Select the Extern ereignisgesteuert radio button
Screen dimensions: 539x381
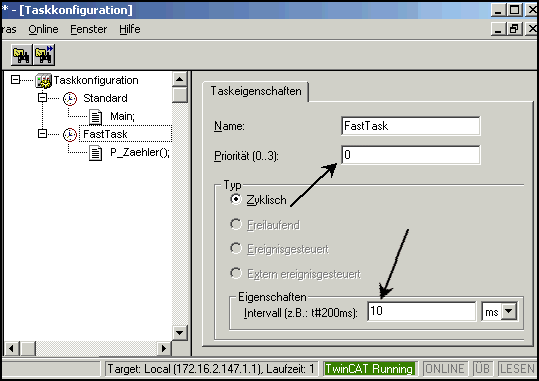pos(236,273)
